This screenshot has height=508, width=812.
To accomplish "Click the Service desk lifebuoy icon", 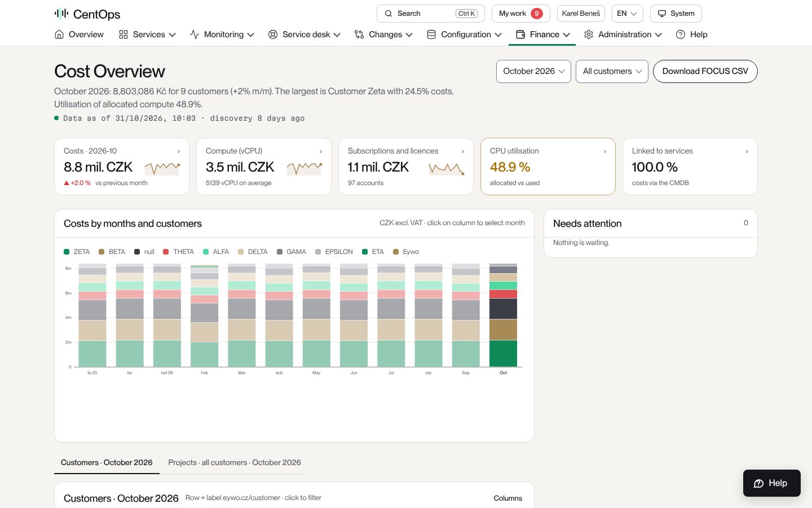I will pos(273,34).
